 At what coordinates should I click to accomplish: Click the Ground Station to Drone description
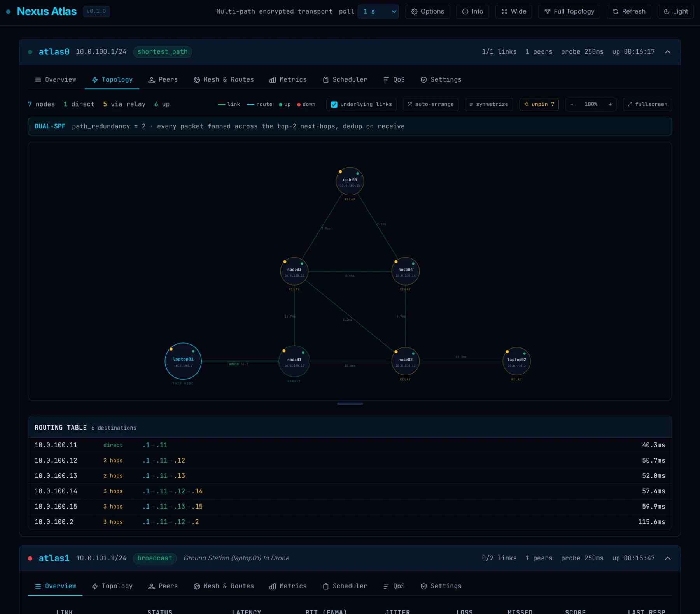236,558
